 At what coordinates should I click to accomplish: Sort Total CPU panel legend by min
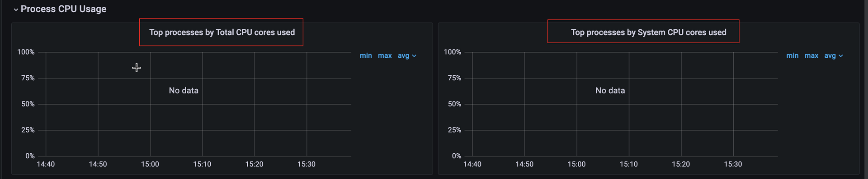[x=366, y=55]
